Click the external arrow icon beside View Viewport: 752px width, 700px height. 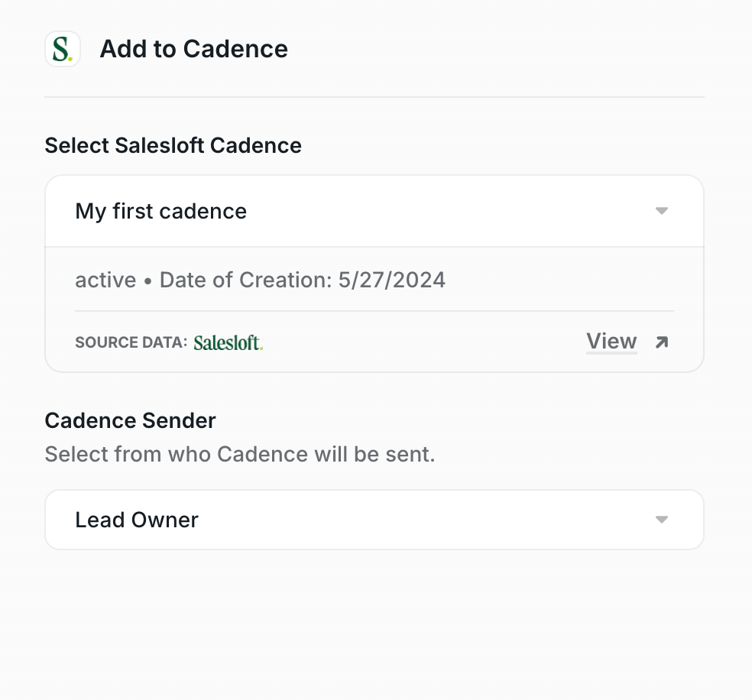click(x=662, y=342)
